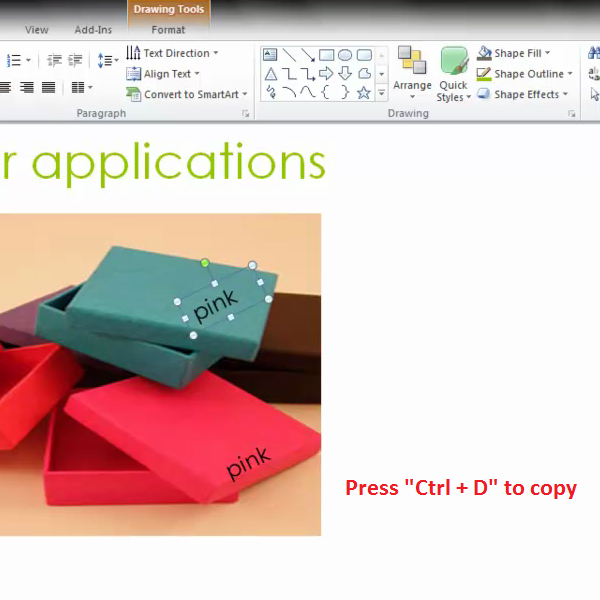
Task: Open the Drawing format dialog launcher
Action: tap(572, 114)
